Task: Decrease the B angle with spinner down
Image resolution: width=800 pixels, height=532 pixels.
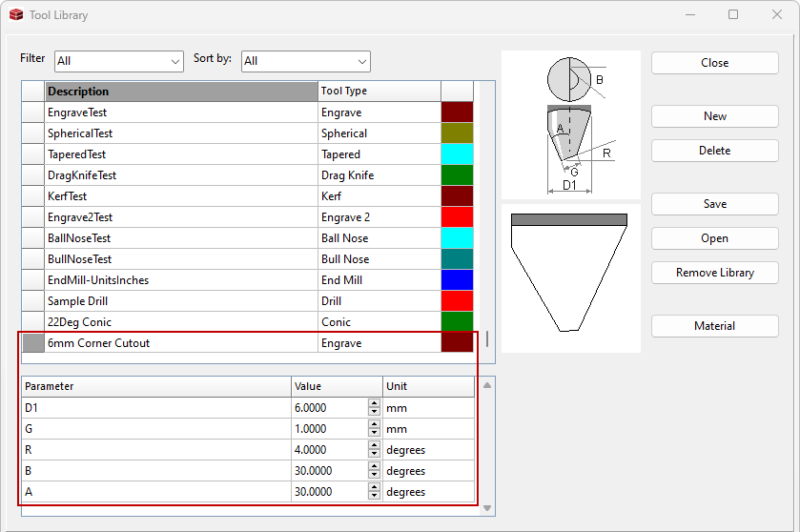Action: tap(374, 475)
